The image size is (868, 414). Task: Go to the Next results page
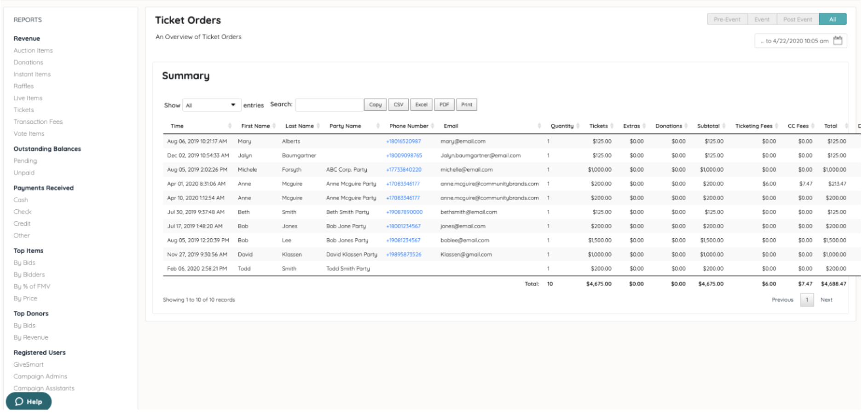pyautogui.click(x=826, y=300)
